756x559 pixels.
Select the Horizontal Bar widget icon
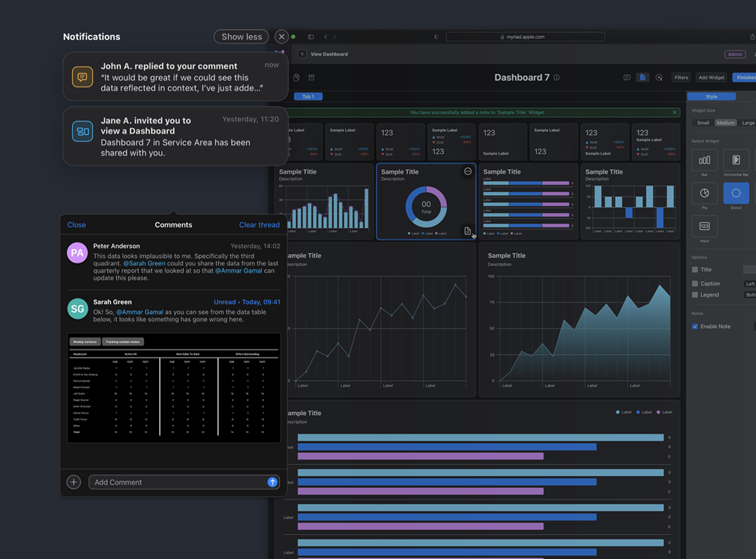[x=736, y=160]
